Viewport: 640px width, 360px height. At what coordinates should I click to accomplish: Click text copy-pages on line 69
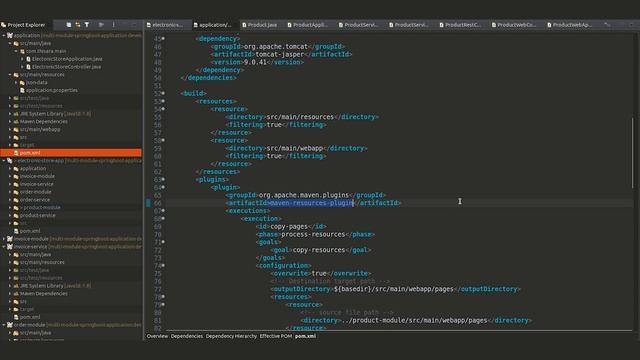(x=289, y=227)
